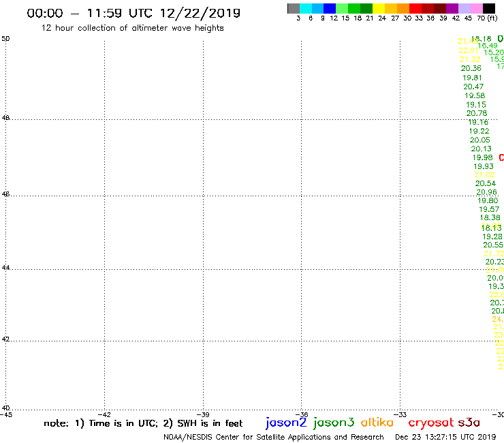Click the red cryosat legend label
The width and height of the screenshot is (504, 443).
(431, 423)
